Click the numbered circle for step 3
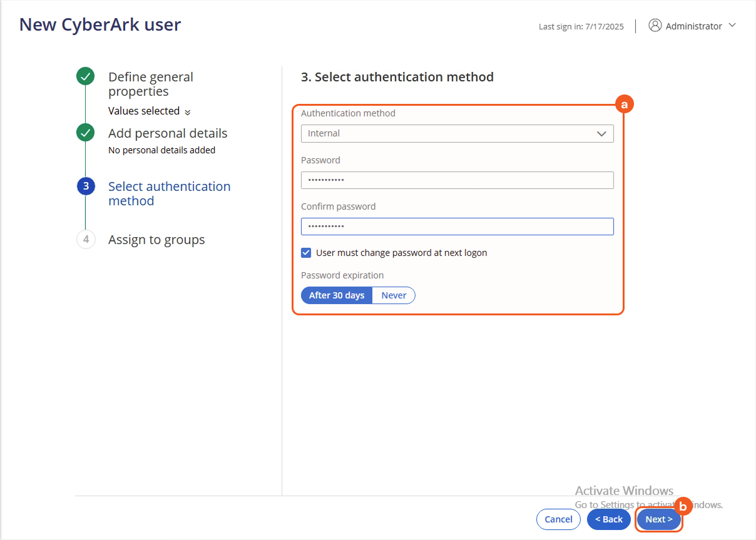 click(85, 186)
